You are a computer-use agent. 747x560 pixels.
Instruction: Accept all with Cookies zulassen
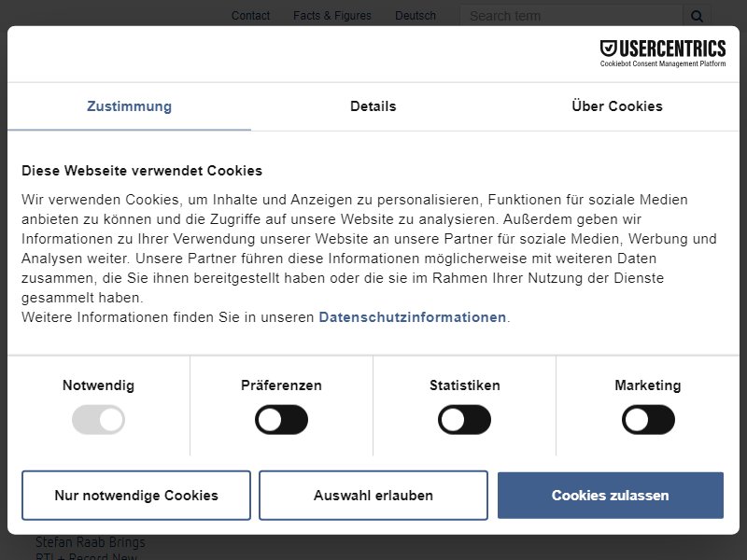point(611,496)
